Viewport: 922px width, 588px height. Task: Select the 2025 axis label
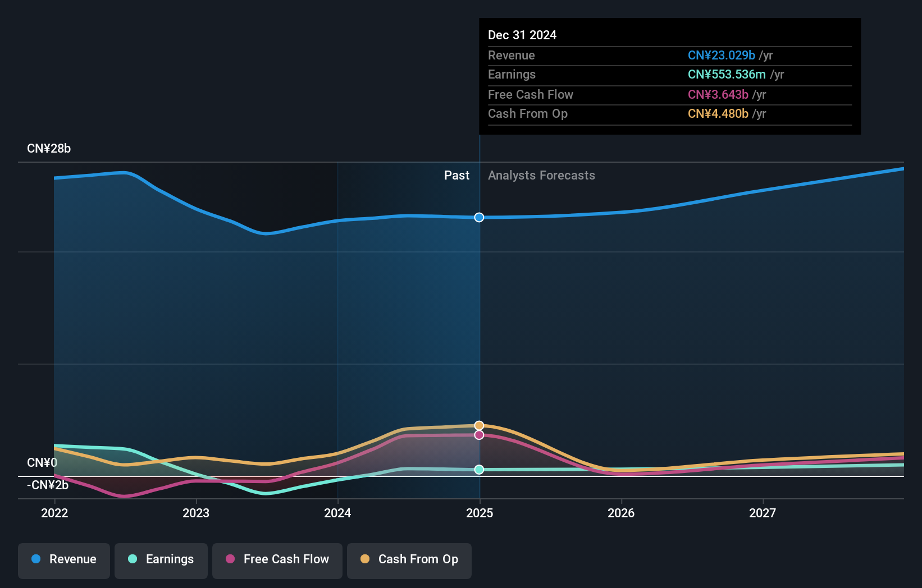tap(480, 513)
